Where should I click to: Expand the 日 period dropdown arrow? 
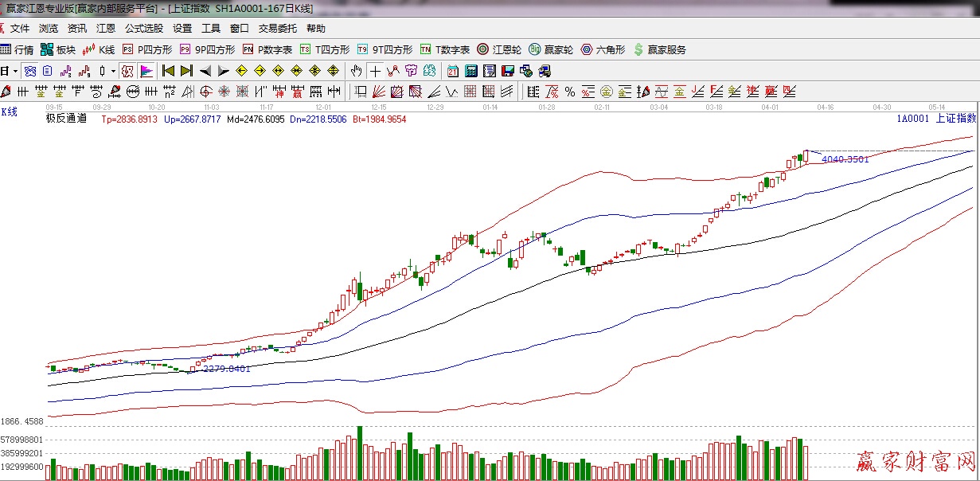coord(14,71)
